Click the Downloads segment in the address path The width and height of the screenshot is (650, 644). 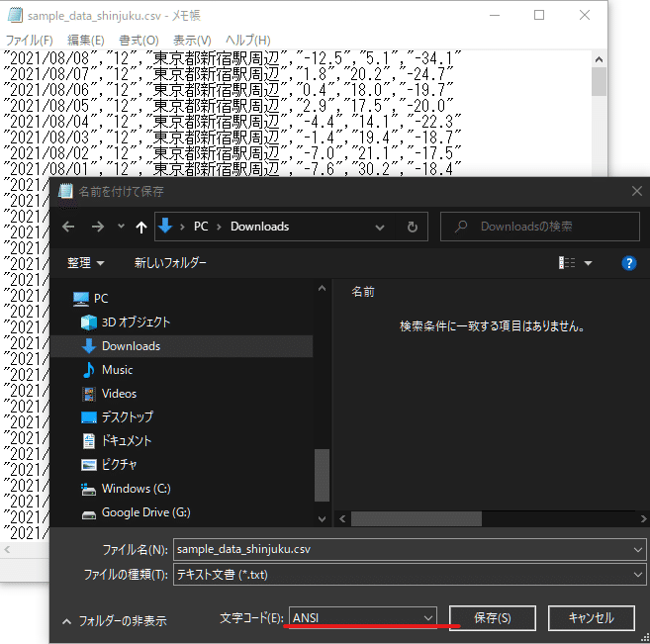259,227
